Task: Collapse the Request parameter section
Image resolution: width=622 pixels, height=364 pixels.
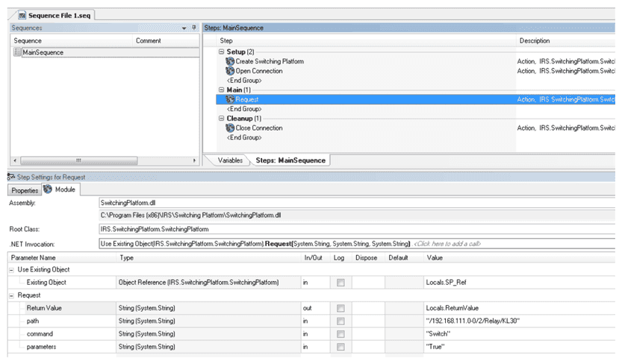Action: [x=11, y=296]
